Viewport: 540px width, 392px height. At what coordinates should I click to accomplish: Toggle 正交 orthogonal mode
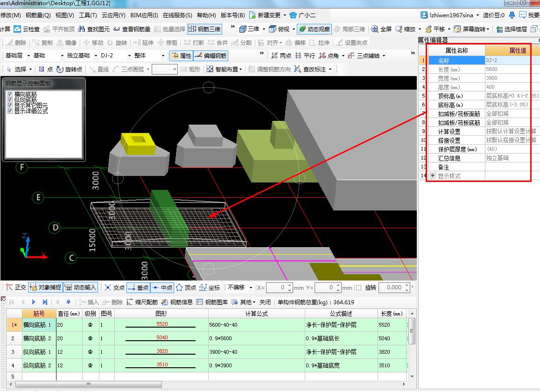click(x=16, y=287)
